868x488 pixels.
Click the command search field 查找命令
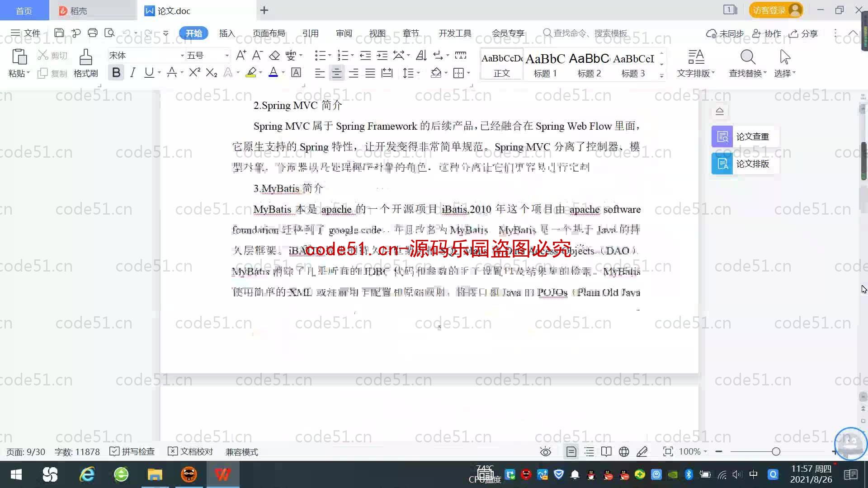pyautogui.click(x=585, y=33)
